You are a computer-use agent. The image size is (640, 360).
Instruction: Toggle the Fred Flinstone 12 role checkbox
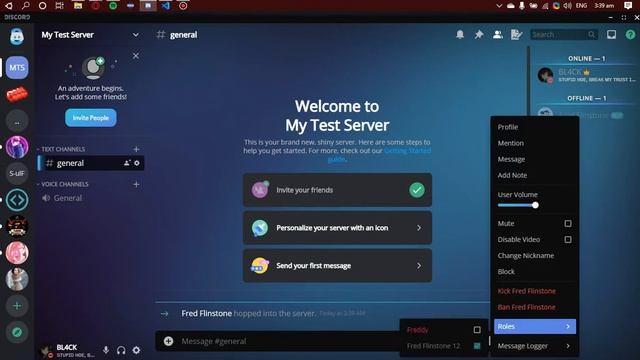click(477, 346)
